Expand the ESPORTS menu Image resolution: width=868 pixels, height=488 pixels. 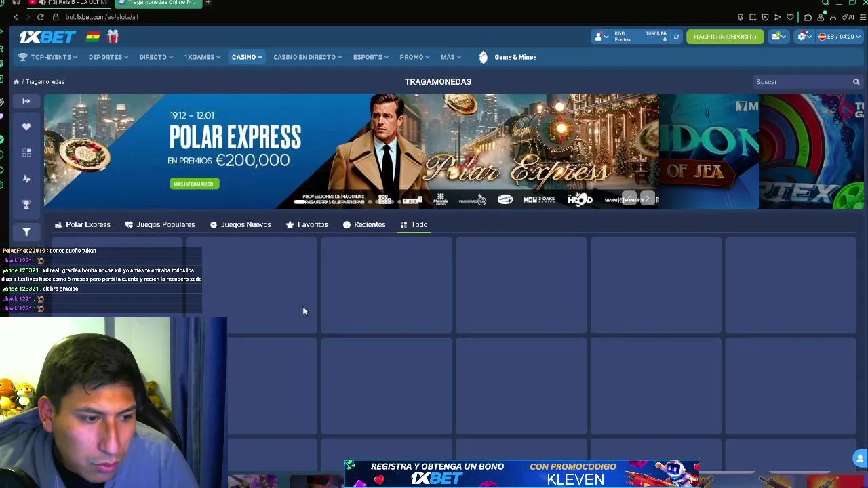click(371, 58)
